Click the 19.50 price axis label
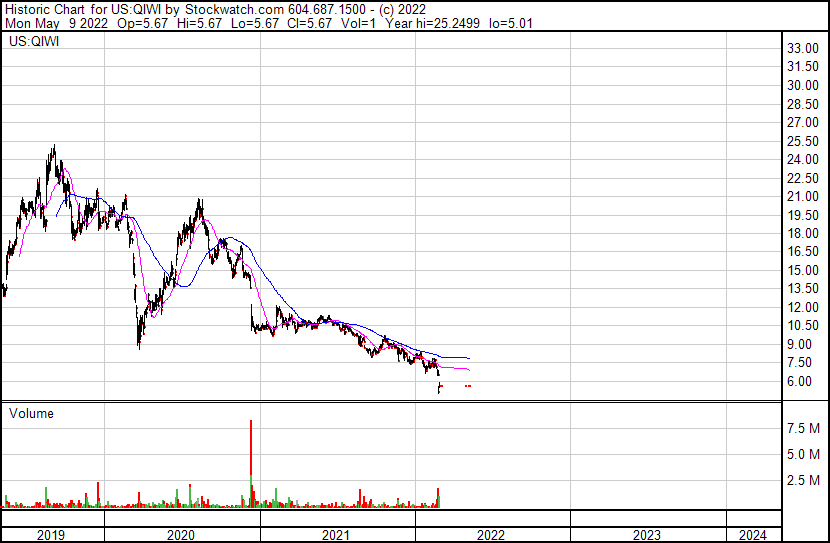The width and height of the screenshot is (830, 543). (x=803, y=215)
